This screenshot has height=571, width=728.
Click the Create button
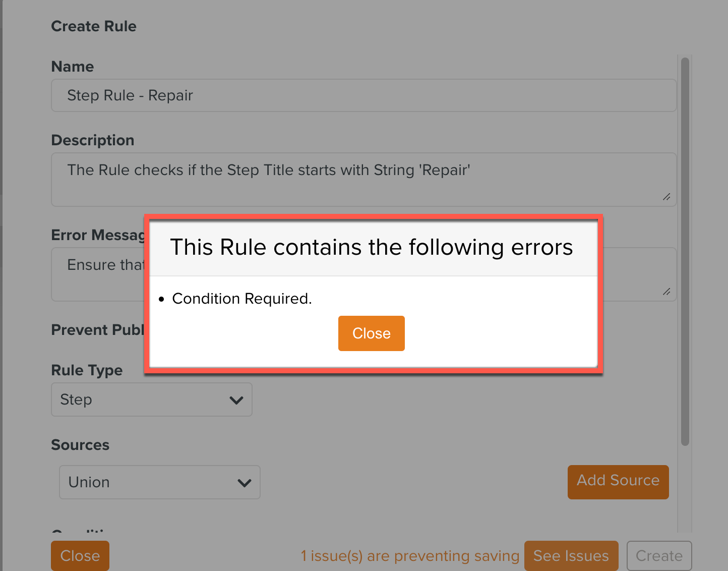(x=659, y=555)
